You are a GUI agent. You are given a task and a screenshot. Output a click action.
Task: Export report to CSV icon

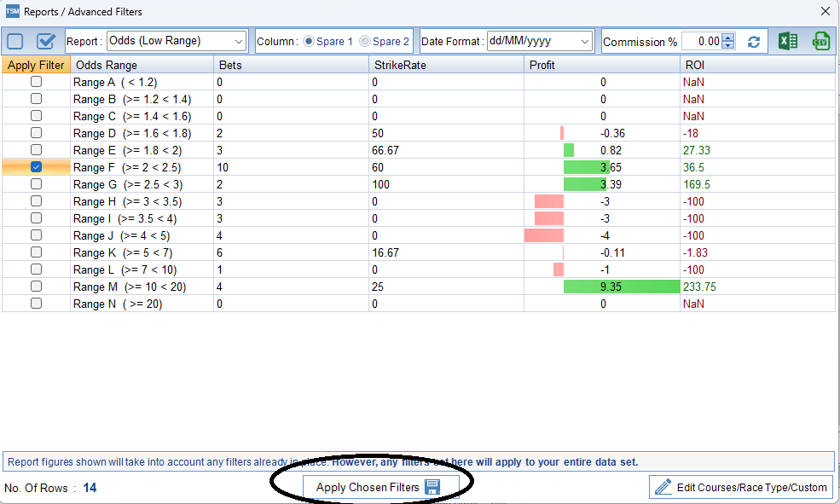pos(820,41)
